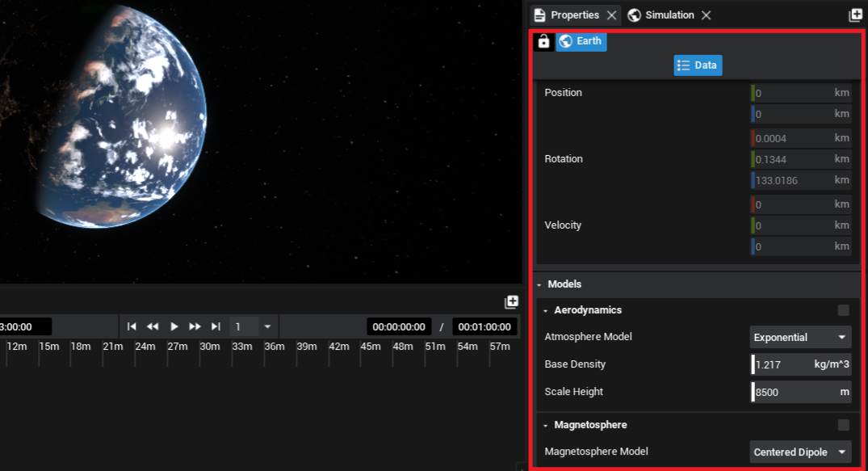Image resolution: width=868 pixels, height=471 pixels.
Task: Enable the Aerodynamics model checkbox
Action: click(x=843, y=310)
